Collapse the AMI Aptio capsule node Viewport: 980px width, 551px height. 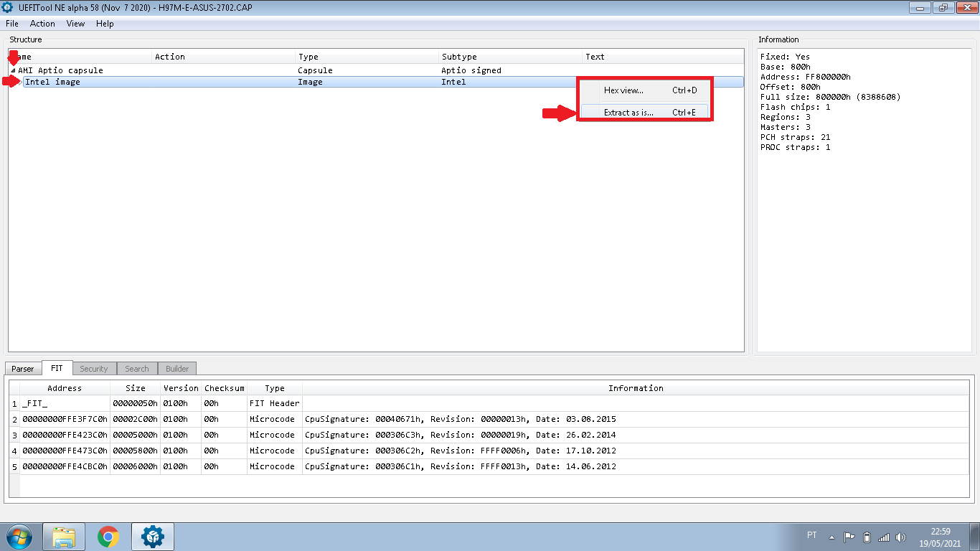13,70
